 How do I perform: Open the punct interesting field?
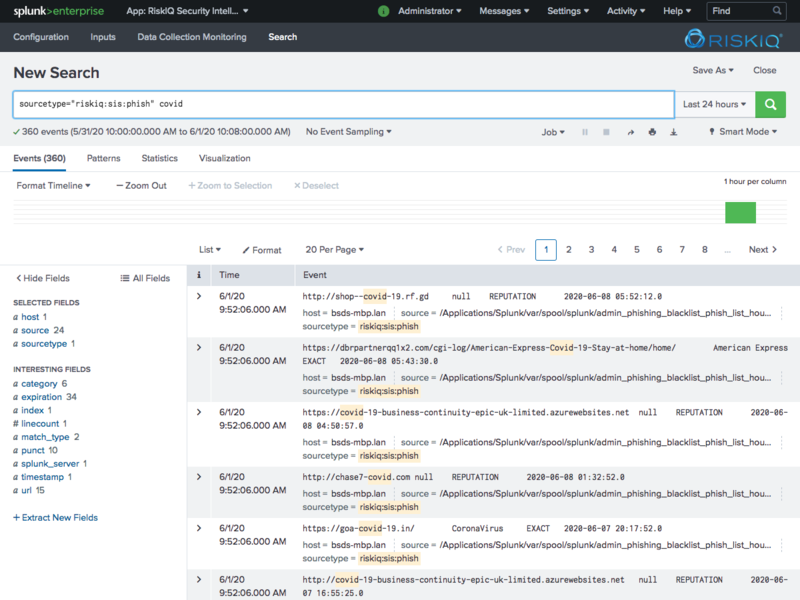pos(35,450)
